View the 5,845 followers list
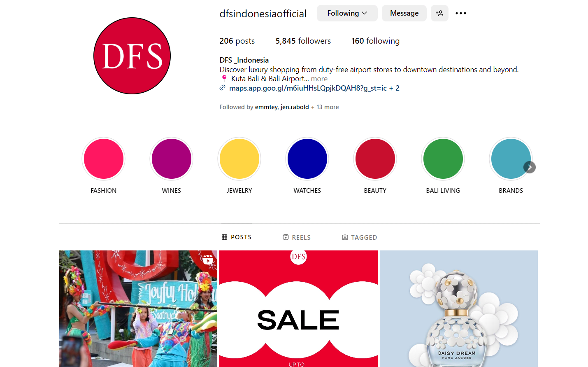This screenshot has width=588, height=367. (x=303, y=41)
